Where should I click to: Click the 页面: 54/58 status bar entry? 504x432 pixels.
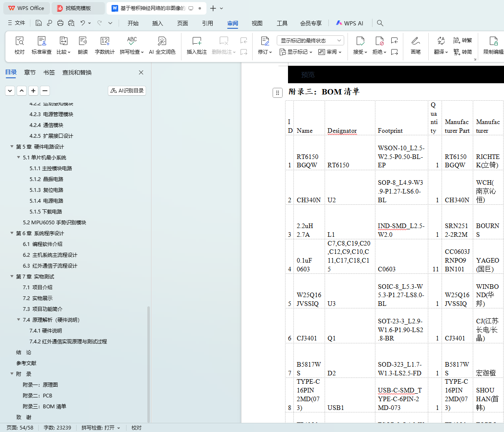tap(20, 427)
